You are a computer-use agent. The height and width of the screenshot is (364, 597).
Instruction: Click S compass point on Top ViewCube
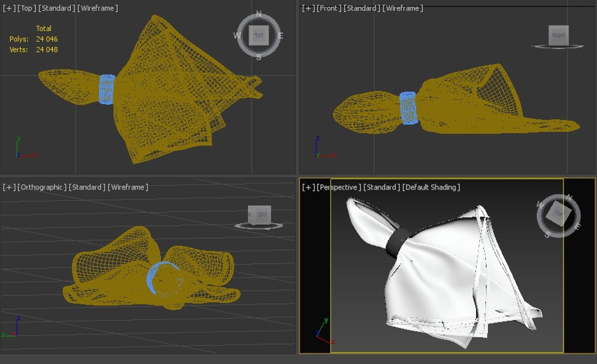pyautogui.click(x=259, y=57)
